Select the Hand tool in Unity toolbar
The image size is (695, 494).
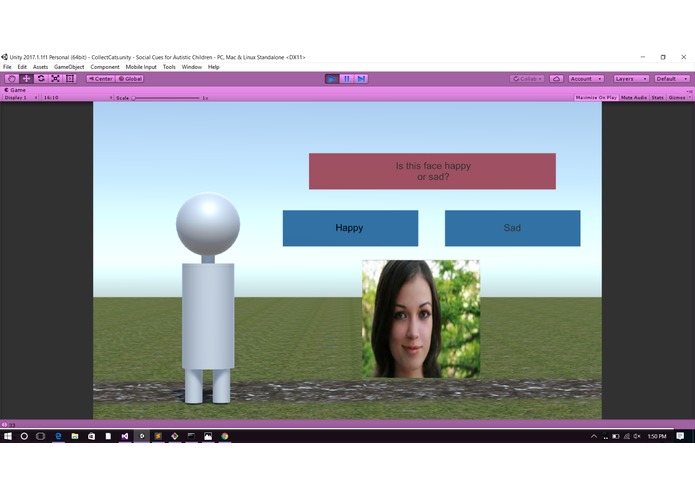(12, 78)
